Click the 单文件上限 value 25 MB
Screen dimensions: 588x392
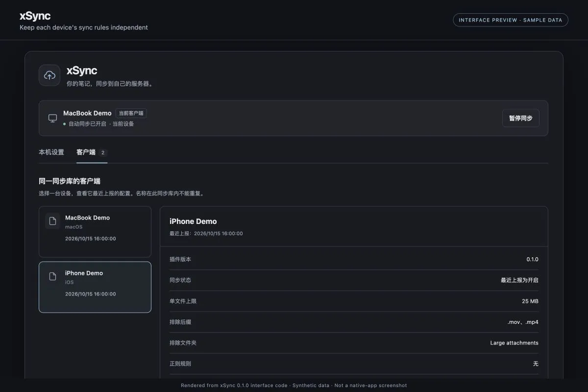point(530,301)
